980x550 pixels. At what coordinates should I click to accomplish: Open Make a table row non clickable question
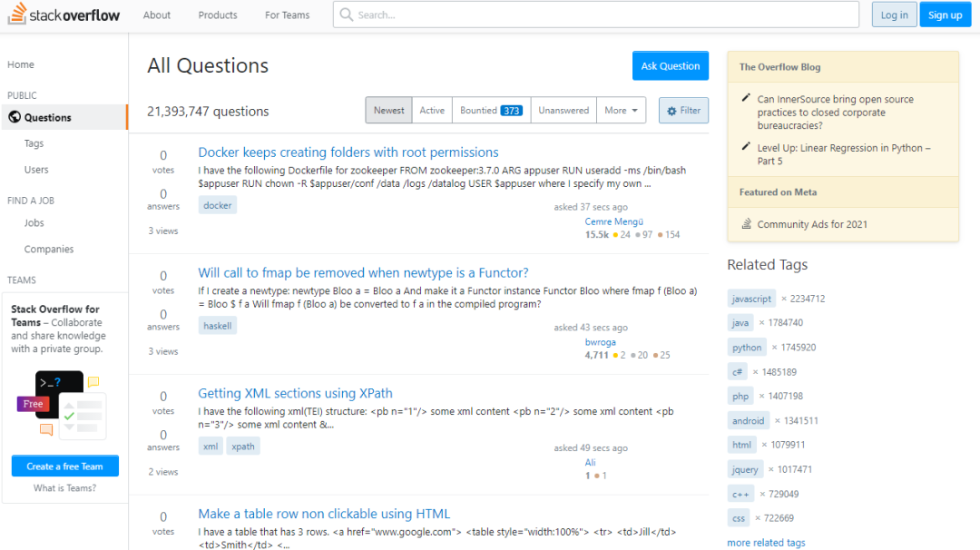[324, 514]
